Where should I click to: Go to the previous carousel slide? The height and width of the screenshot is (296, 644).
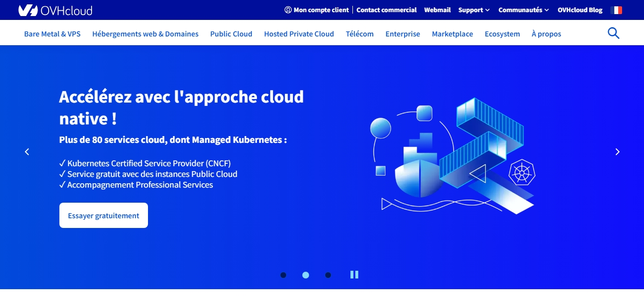click(27, 152)
